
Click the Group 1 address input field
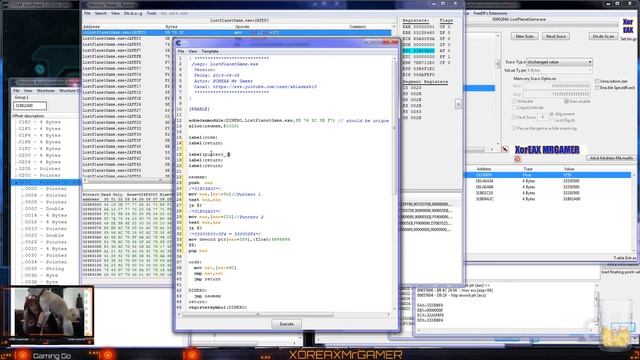point(30,106)
